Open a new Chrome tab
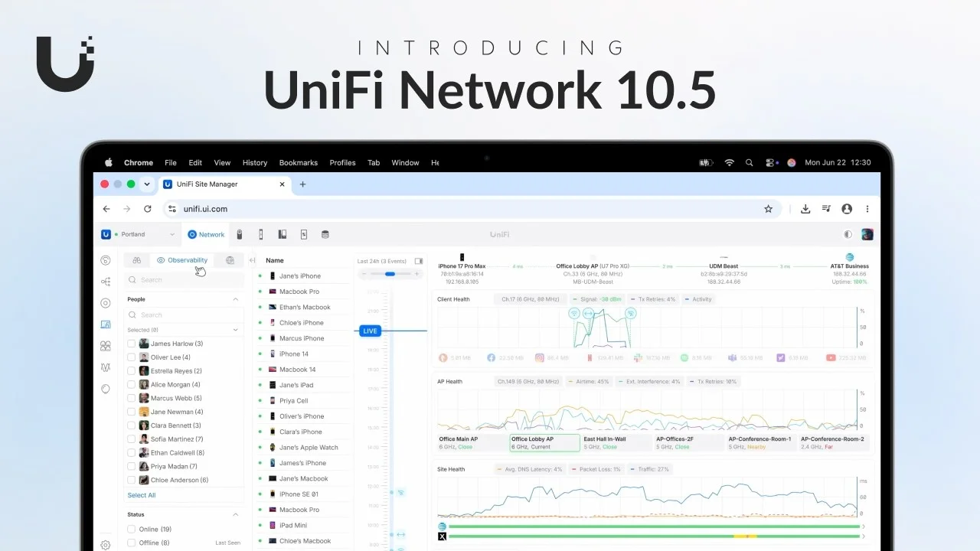 click(x=302, y=184)
